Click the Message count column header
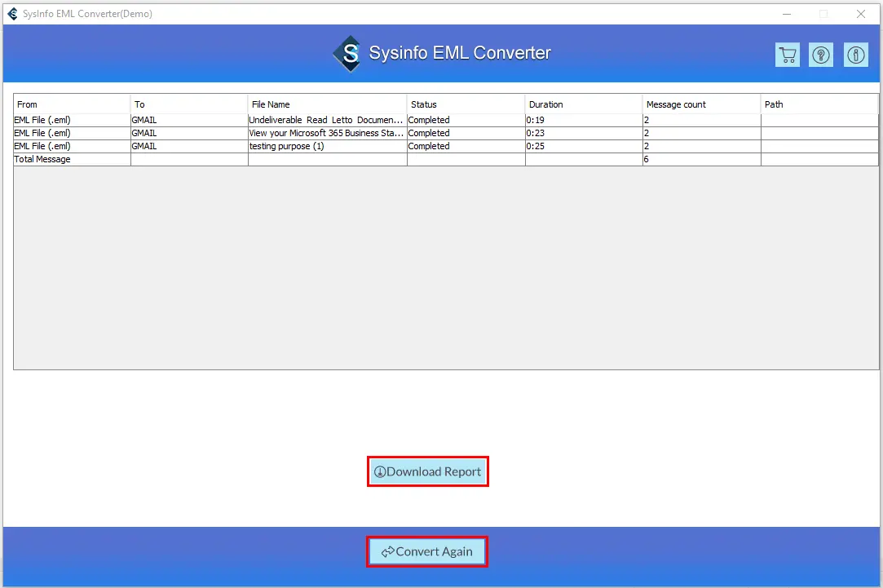The height and width of the screenshot is (588, 883). click(701, 104)
